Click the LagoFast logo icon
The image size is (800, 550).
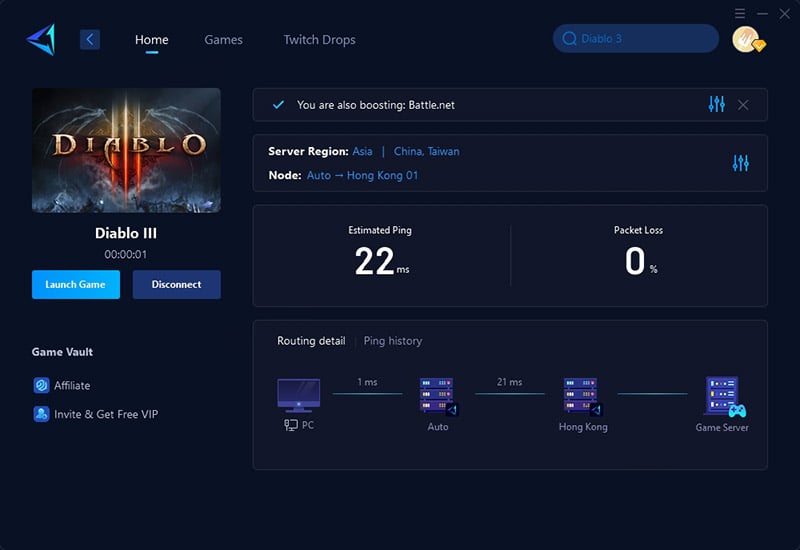tap(41, 39)
